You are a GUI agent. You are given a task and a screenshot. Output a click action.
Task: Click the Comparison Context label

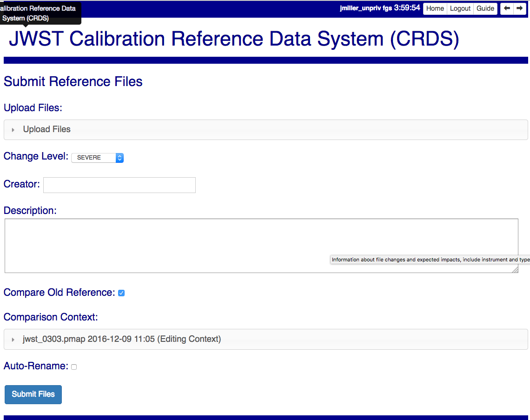point(51,317)
